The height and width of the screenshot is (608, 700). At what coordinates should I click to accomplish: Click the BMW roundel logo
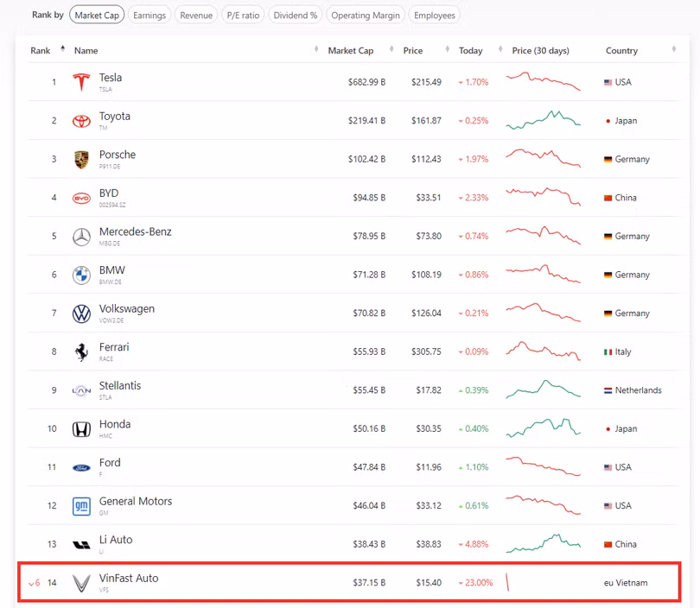81,275
